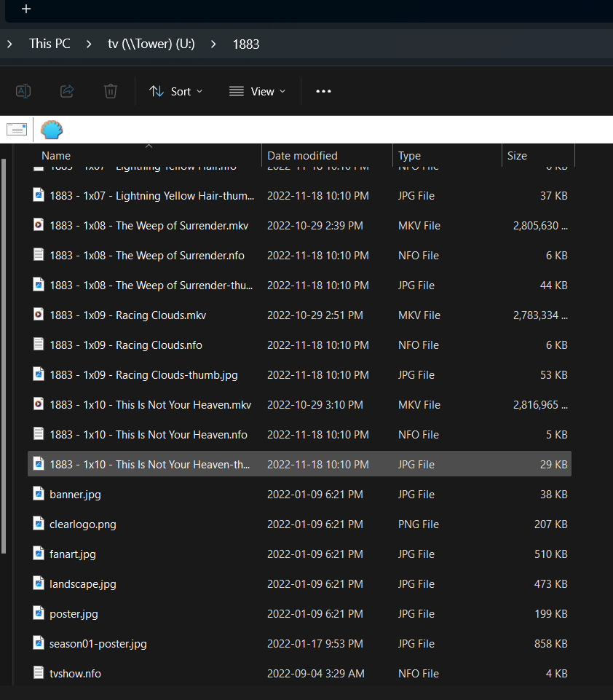Open the View dropdown menu

(257, 91)
